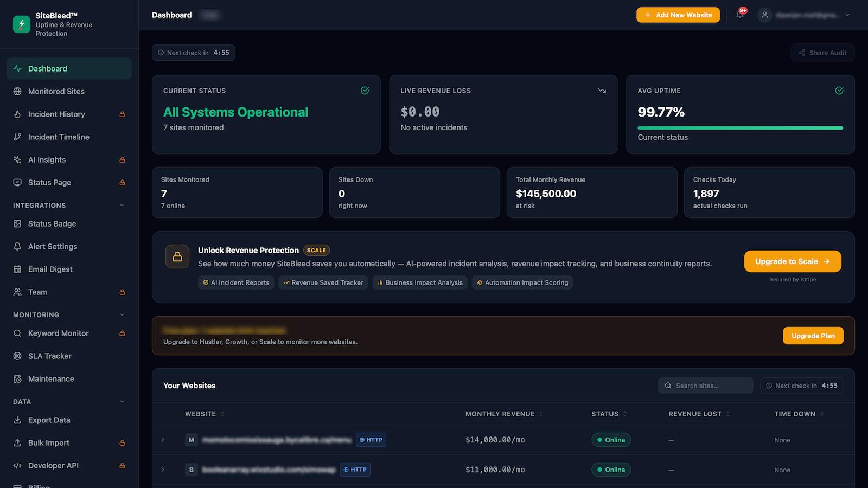Click lock icon next to Incident History
Image resolution: width=868 pixels, height=488 pixels.
[x=122, y=114]
